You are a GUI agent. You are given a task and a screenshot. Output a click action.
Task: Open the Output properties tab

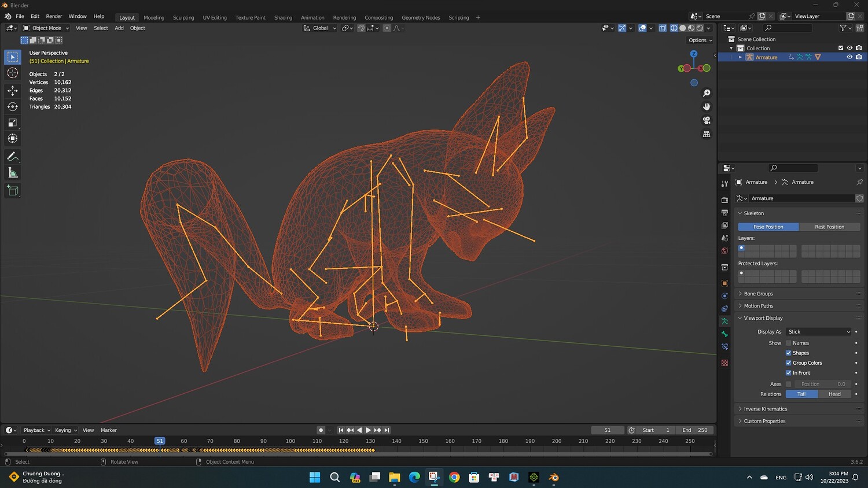pos(724,213)
